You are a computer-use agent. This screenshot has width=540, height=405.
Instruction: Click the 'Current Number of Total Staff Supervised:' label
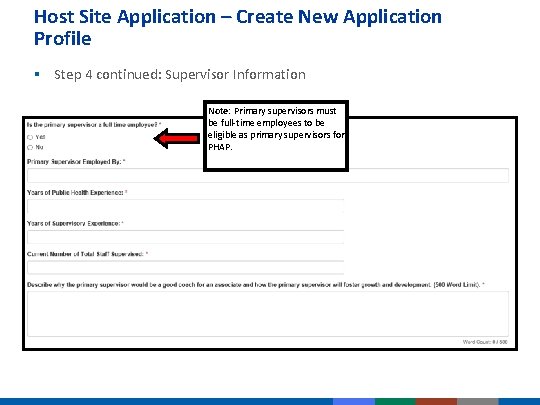point(87,254)
